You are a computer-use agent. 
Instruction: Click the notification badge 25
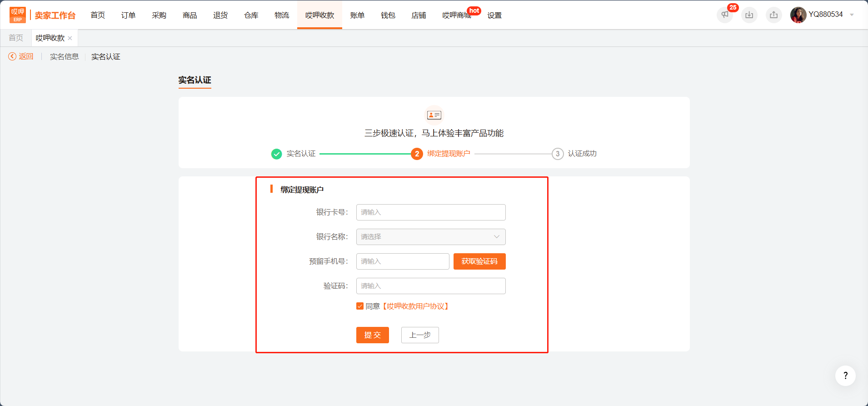[x=733, y=7]
